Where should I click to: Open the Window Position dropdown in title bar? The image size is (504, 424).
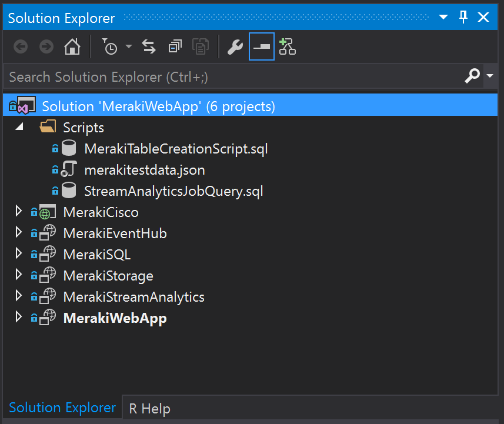pos(443,17)
